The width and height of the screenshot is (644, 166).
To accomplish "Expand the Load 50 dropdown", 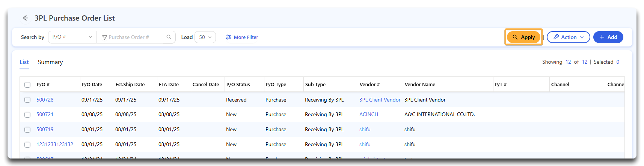I will click(205, 37).
